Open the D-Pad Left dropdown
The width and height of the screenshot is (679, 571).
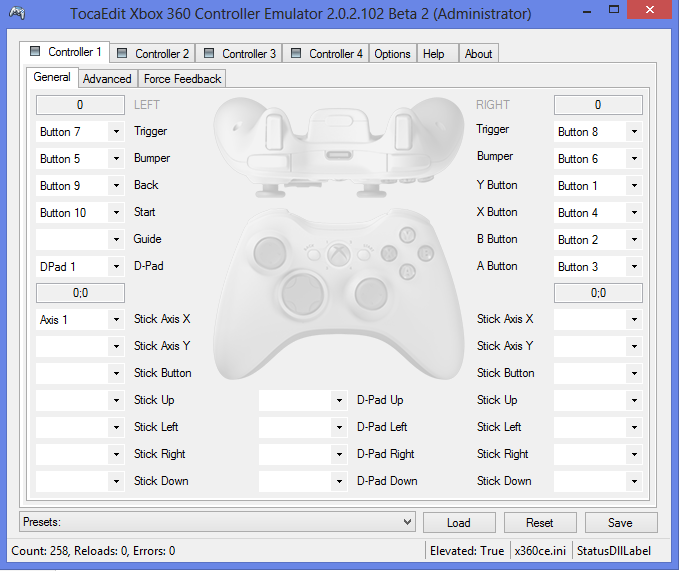[303, 427]
